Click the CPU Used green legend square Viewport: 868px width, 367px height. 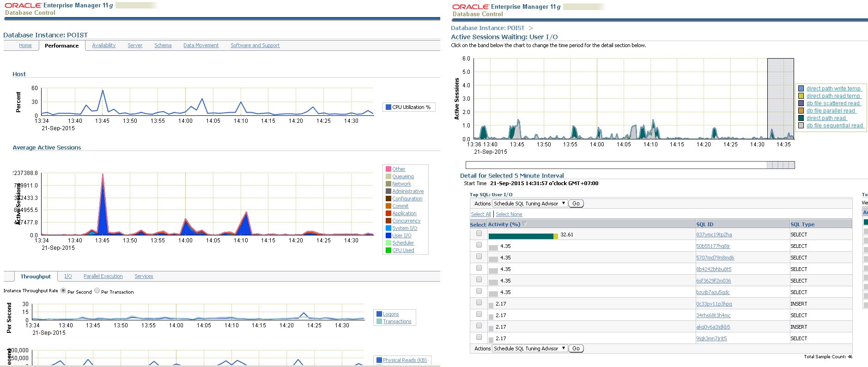tap(388, 250)
